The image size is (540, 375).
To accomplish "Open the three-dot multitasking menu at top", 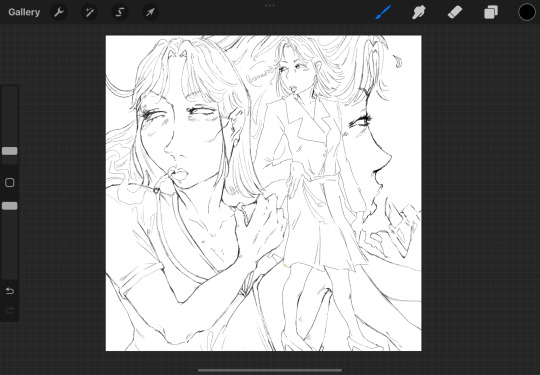I will pos(270,6).
